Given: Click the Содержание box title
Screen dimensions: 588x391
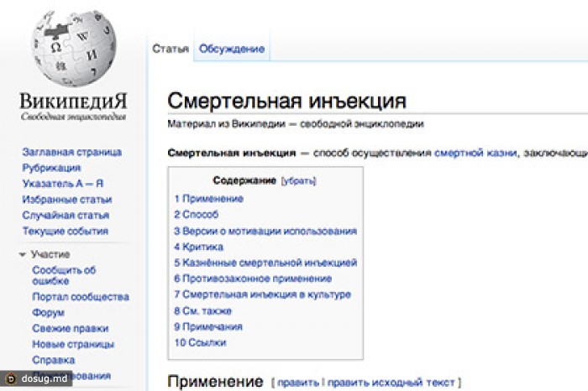Looking at the screenshot, I should [244, 180].
